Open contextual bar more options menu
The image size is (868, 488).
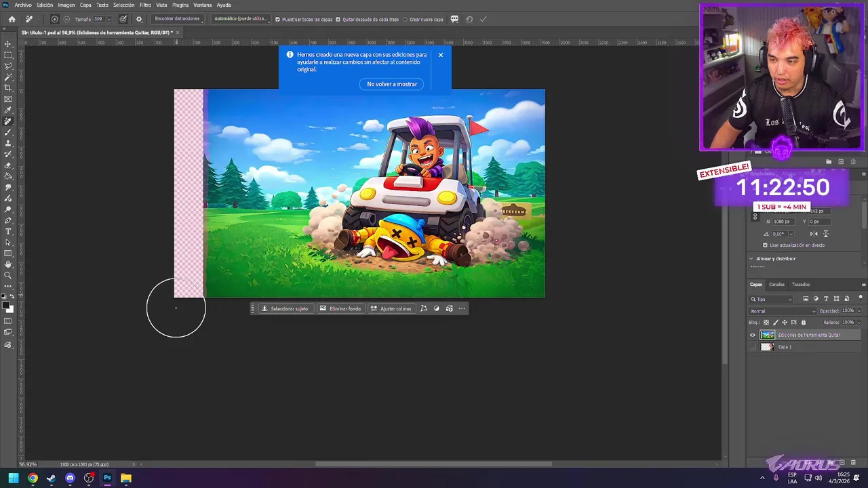[x=462, y=308]
